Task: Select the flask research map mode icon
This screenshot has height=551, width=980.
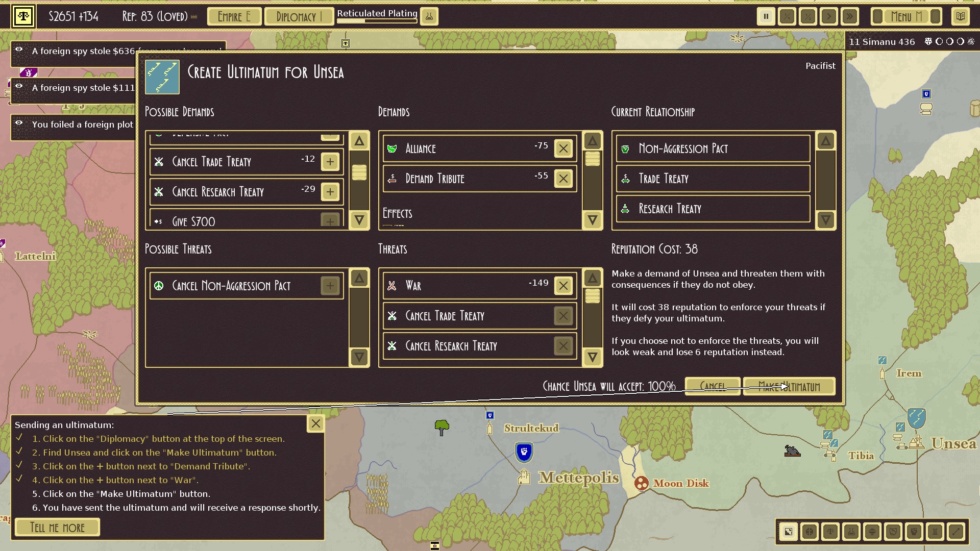Action: 851,532
